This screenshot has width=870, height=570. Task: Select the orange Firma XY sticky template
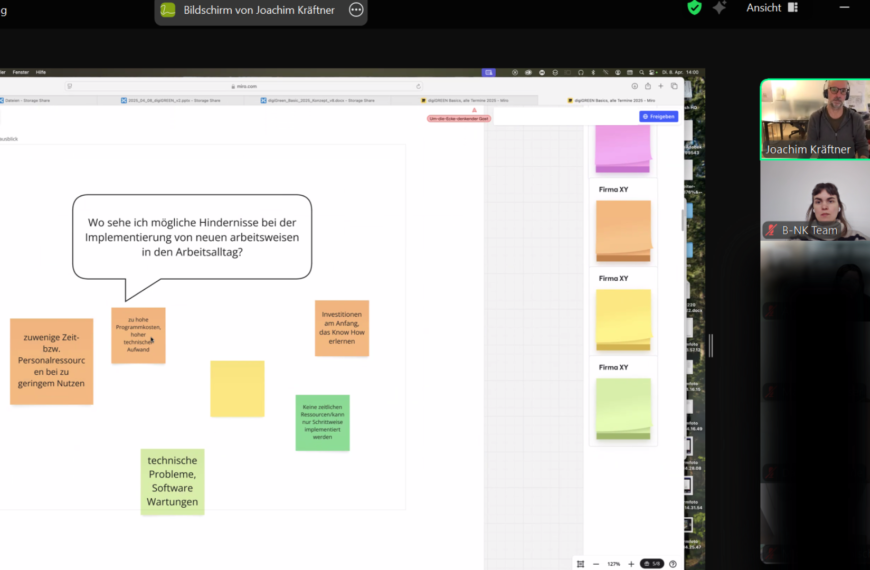[x=623, y=231]
